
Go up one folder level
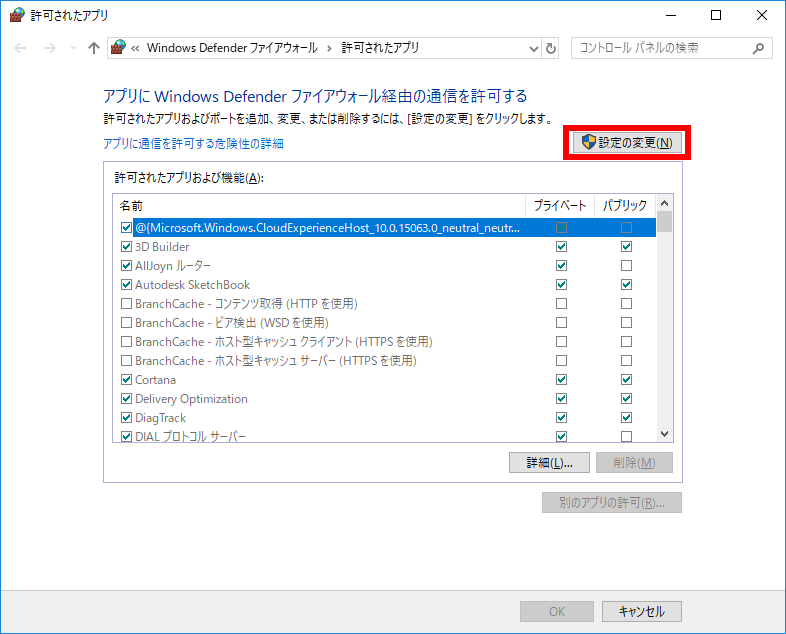pos(94,48)
